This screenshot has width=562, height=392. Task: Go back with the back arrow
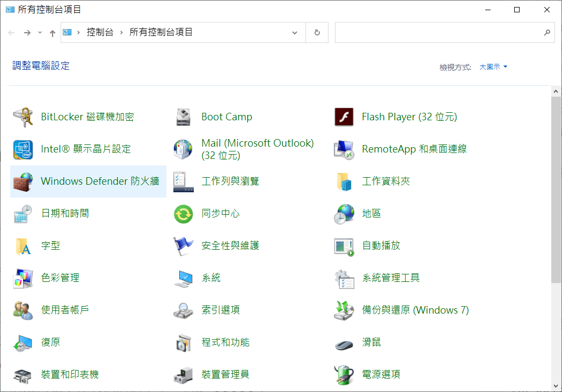point(11,33)
